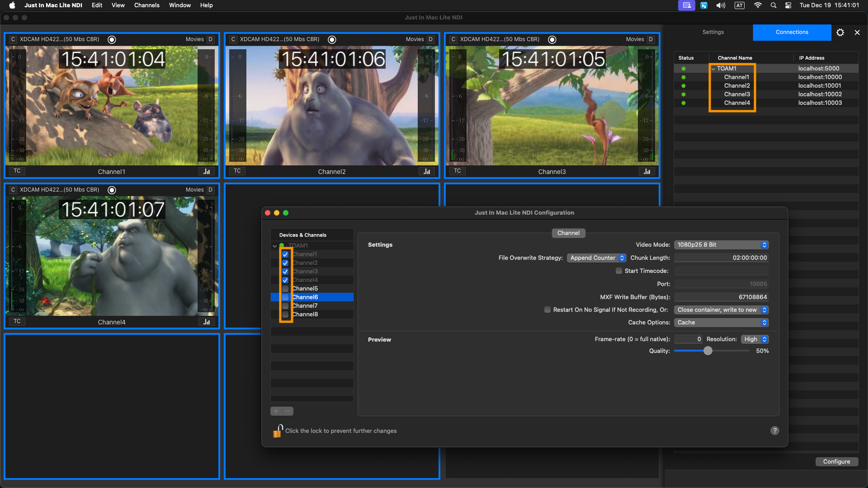Toggle the Start Timecode checkbox
This screenshot has width=868, height=488.
[619, 271]
